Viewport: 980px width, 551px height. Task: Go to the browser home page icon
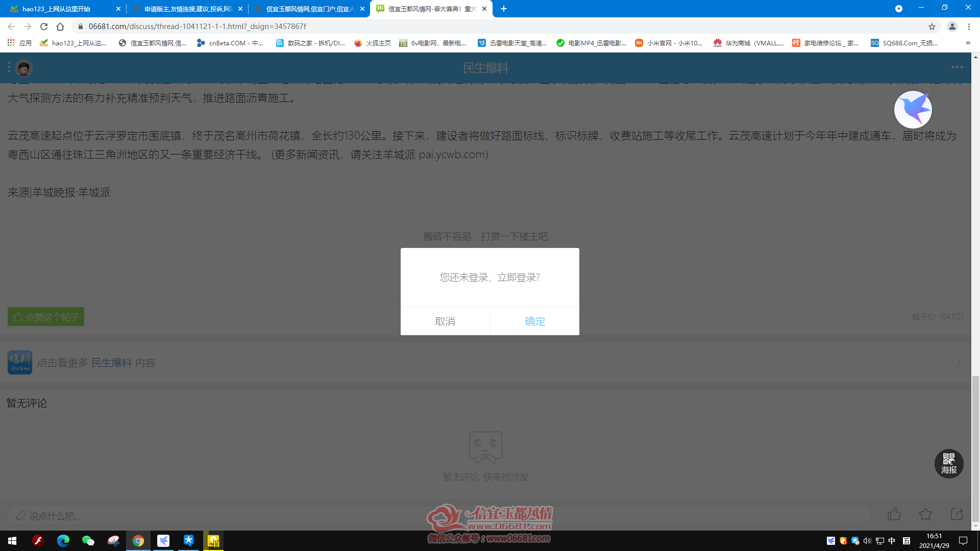pyautogui.click(x=60, y=27)
